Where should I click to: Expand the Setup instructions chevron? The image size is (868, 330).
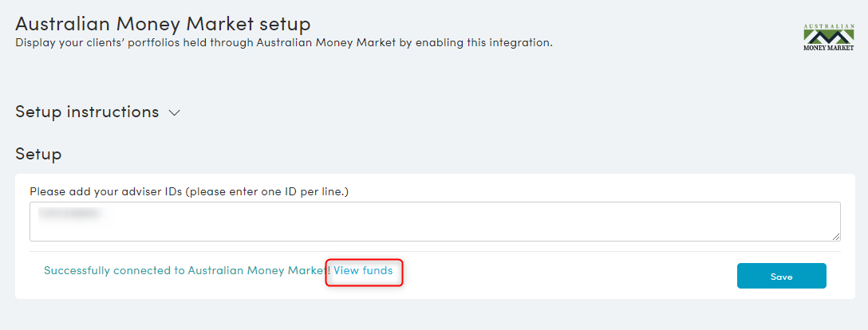pos(175,112)
